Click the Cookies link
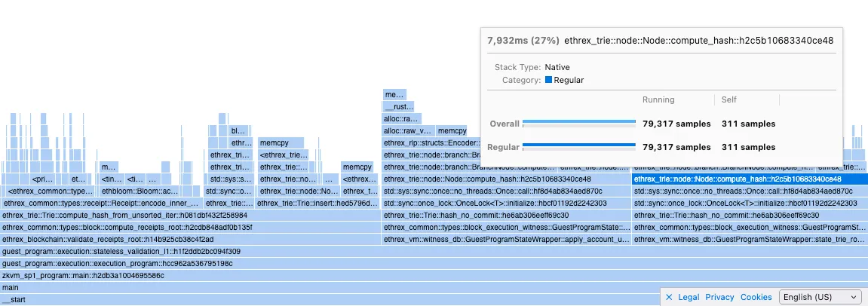Image resolution: width=868 pixels, height=306 pixels. click(x=756, y=297)
